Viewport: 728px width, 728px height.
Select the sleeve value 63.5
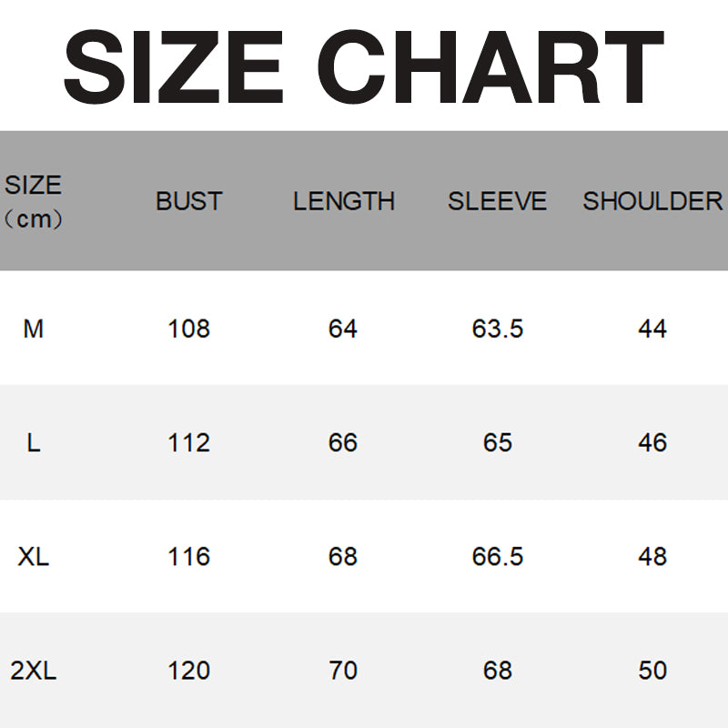[x=498, y=329]
